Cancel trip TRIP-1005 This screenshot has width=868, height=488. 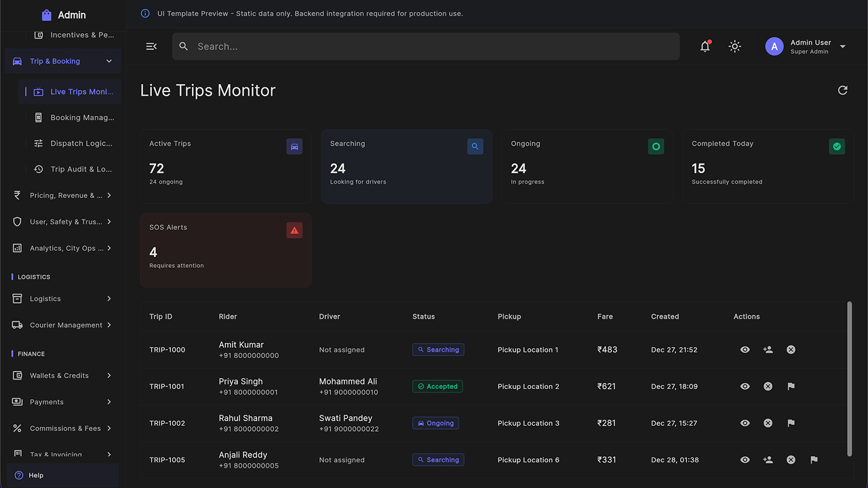pos(791,460)
